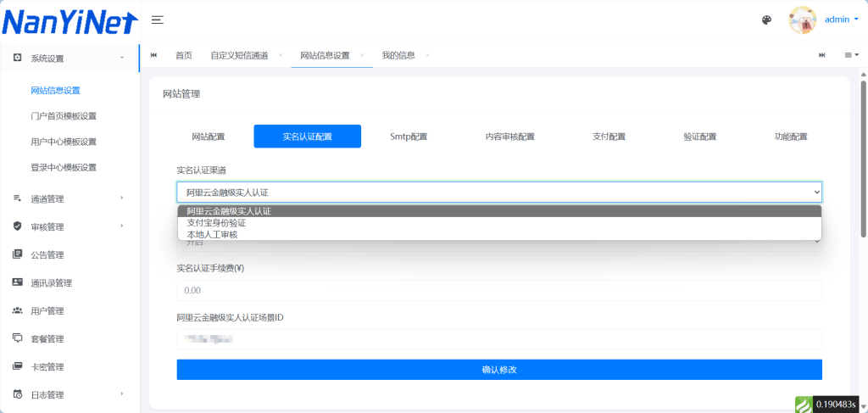Open the admin user dropdown
Viewport: 868px width, 413px height.
click(x=842, y=20)
